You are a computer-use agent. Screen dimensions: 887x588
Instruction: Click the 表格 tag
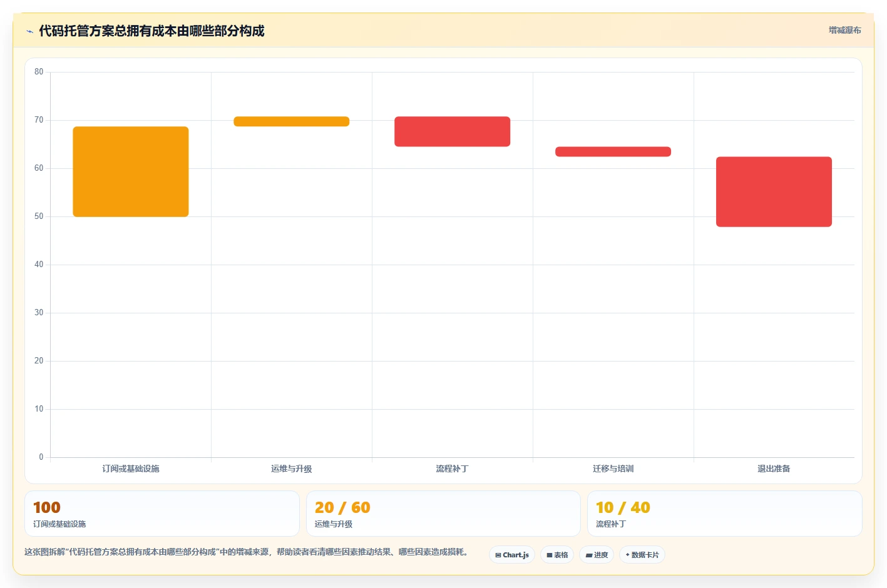pyautogui.click(x=557, y=555)
